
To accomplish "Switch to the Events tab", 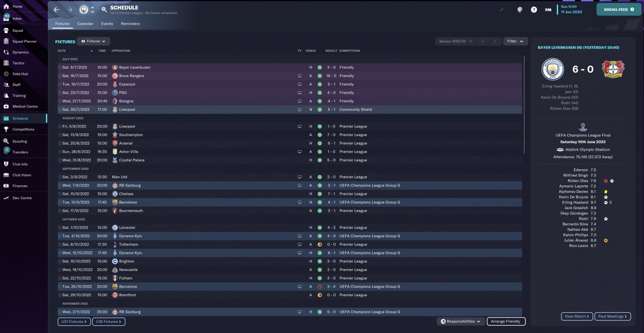I will 107,24.
